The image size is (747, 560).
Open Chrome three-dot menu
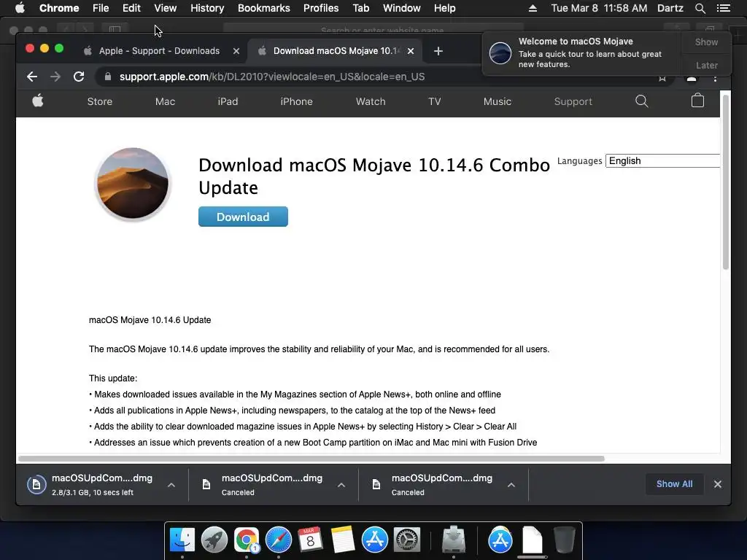(715, 78)
